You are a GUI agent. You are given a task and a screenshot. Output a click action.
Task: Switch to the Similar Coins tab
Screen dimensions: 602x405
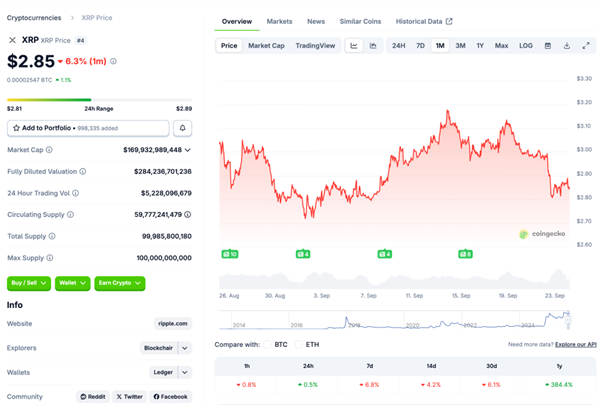pyautogui.click(x=360, y=21)
